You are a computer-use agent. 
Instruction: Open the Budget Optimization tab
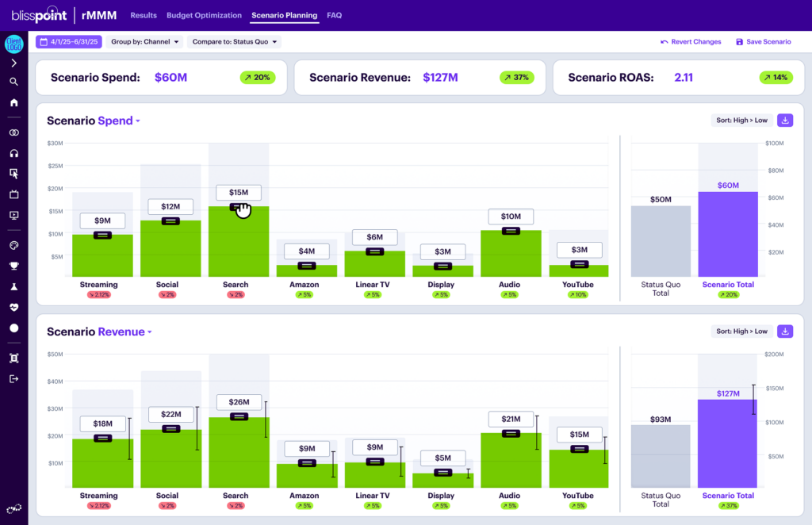(204, 16)
